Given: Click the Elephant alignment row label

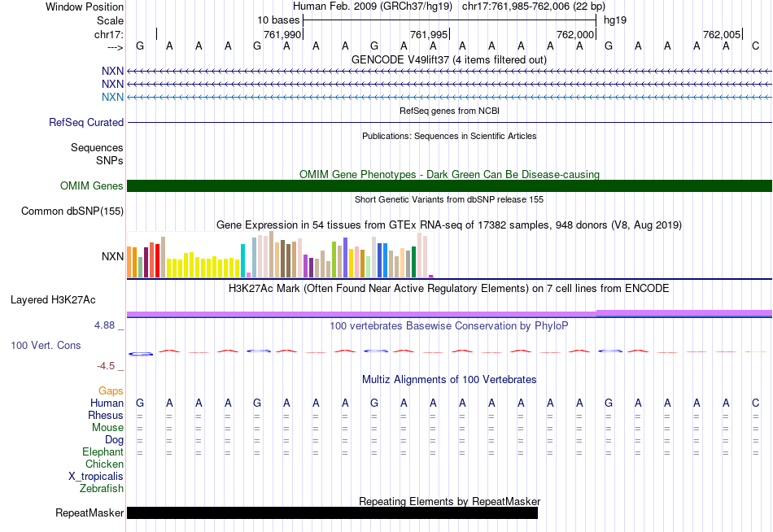Looking at the screenshot, I should [x=103, y=452].
